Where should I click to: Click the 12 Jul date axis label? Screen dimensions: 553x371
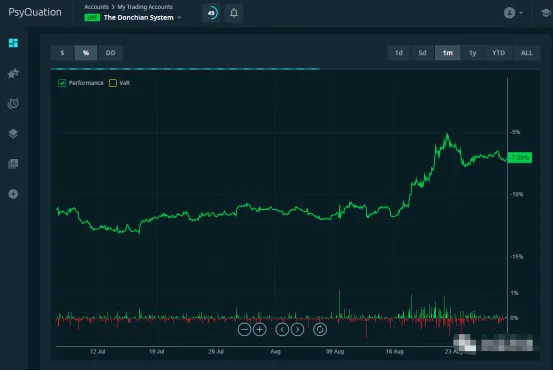pos(97,352)
